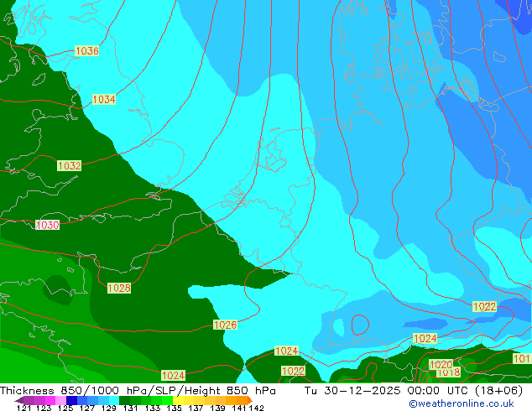
Task: Click the legend value 123
Action: tap(44, 408)
